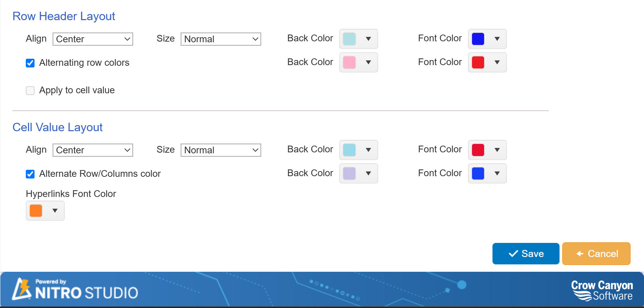Viewport: 644px width, 308px height.
Task: Expand Cell Value Layout Size dropdown
Action: point(221,150)
